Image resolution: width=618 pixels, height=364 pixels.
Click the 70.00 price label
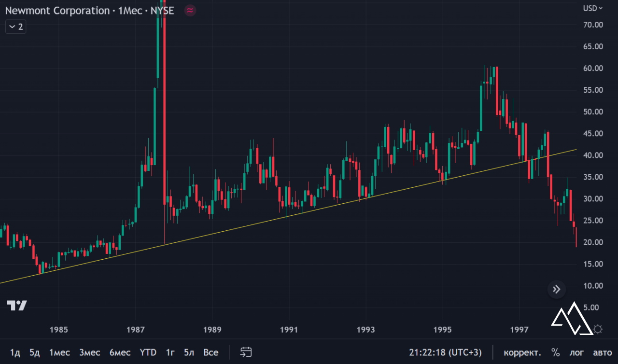pyautogui.click(x=593, y=25)
